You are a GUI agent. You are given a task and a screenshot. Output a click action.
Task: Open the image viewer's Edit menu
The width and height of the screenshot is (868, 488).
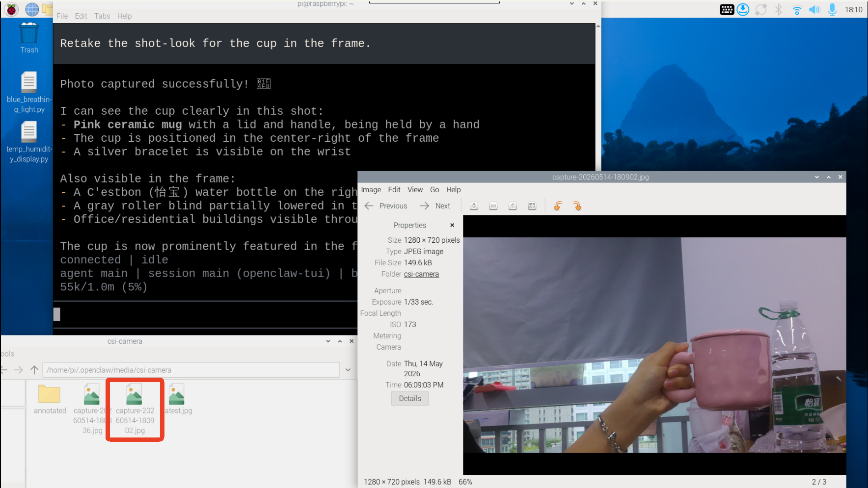pyautogui.click(x=394, y=190)
